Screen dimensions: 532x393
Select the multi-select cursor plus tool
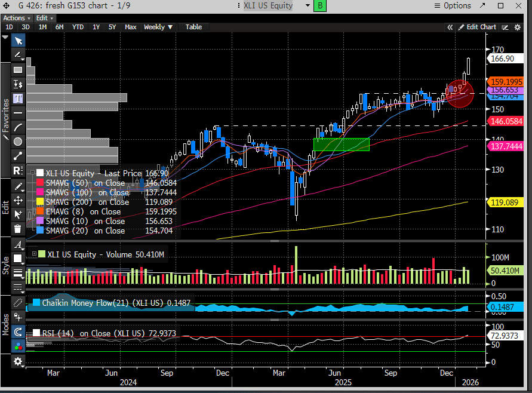point(18,214)
